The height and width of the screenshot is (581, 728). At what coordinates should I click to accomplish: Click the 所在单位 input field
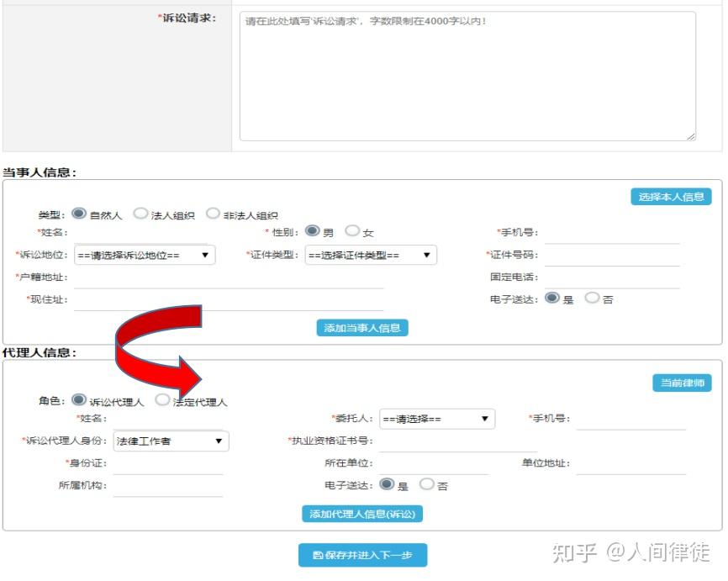click(x=434, y=464)
